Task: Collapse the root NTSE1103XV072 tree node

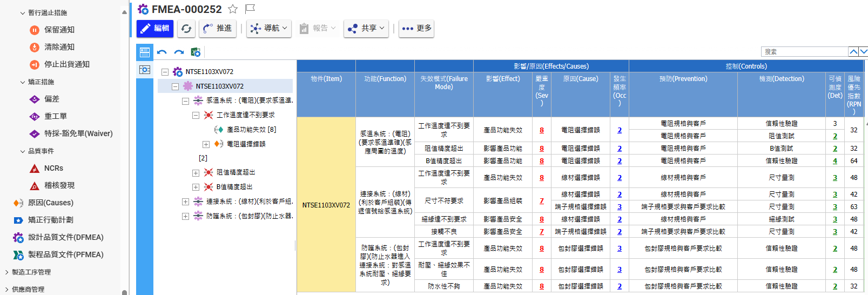Action: point(165,72)
